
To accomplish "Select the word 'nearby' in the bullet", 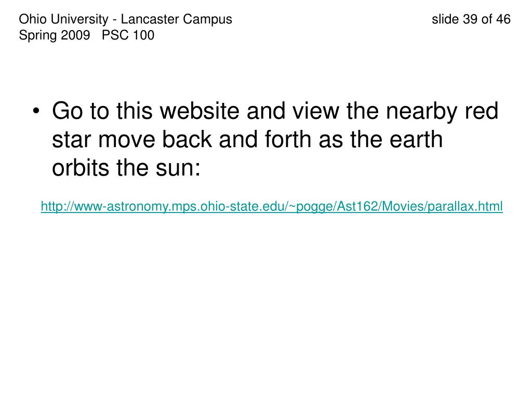I will [x=422, y=111].
